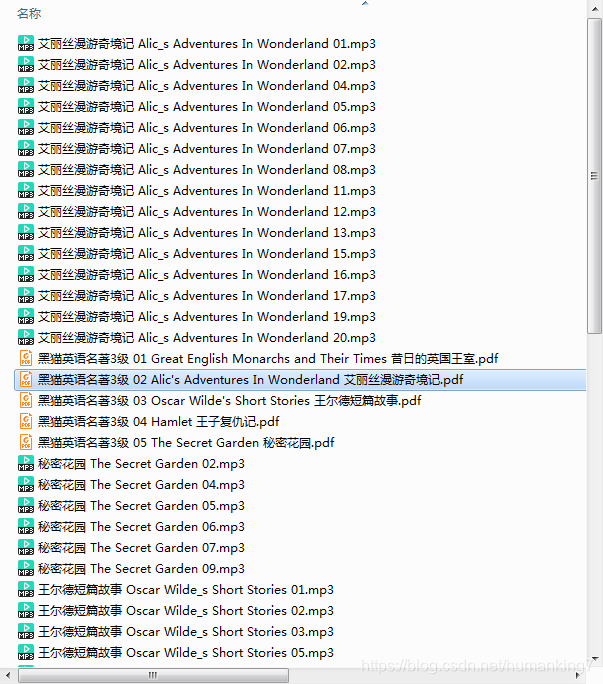
Task: Click the PDF icon of 04 Hamlet pdf
Action: point(26,421)
